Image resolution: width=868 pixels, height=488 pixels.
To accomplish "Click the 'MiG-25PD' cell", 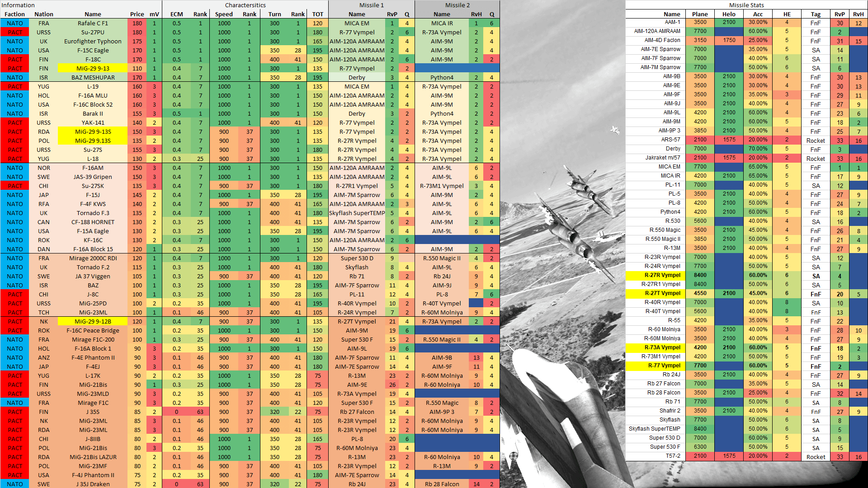I will click(93, 303).
